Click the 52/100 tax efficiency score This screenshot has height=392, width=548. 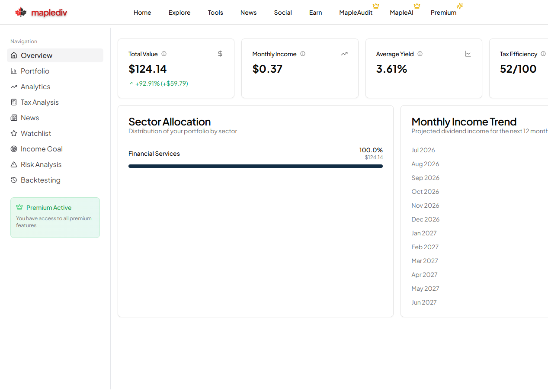click(x=518, y=69)
